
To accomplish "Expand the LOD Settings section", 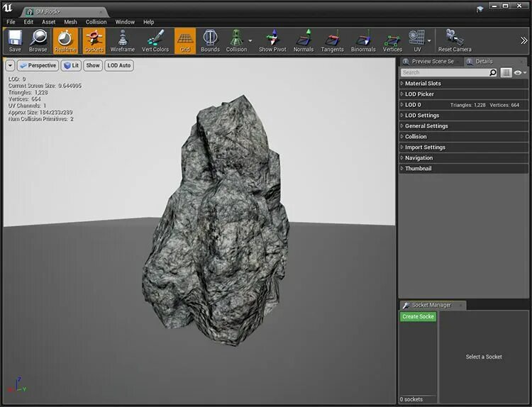I will [421, 116].
